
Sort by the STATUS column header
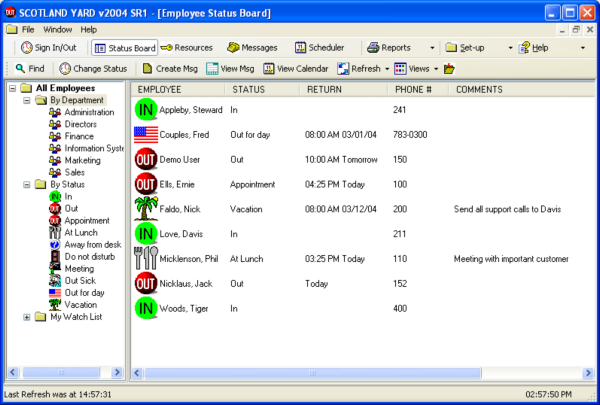262,90
